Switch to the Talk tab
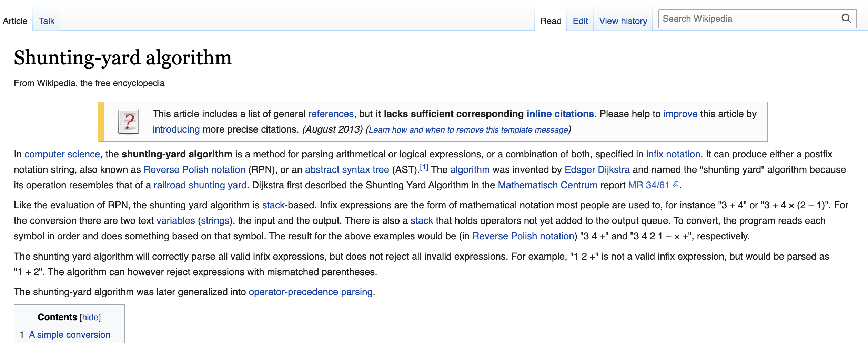 click(47, 21)
